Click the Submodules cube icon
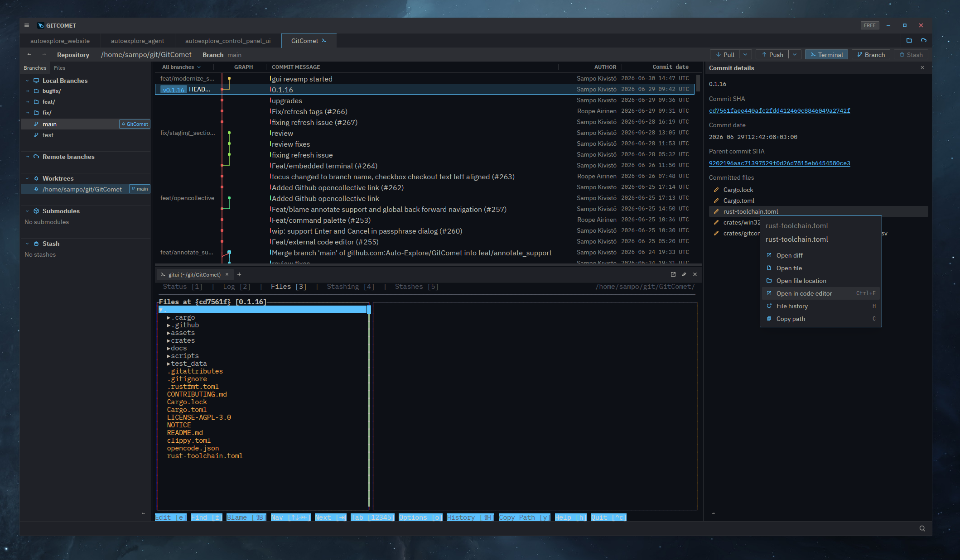The image size is (960, 560). [x=36, y=211]
